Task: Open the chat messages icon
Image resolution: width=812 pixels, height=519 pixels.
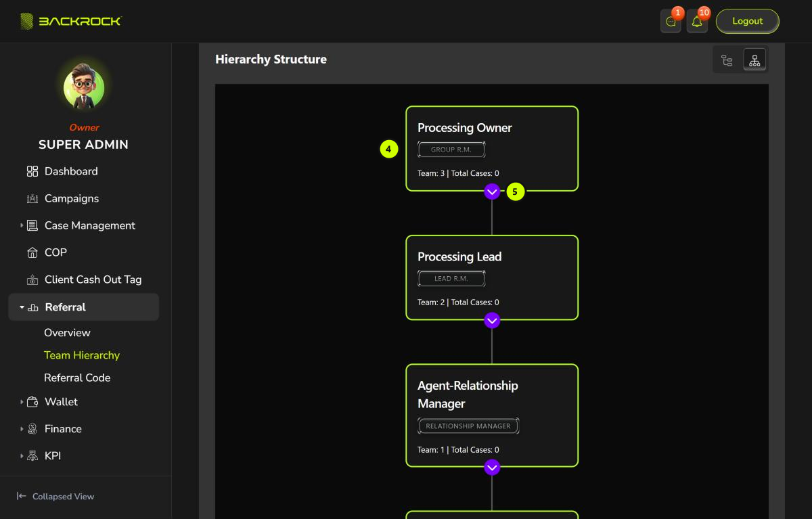Action: (671, 22)
